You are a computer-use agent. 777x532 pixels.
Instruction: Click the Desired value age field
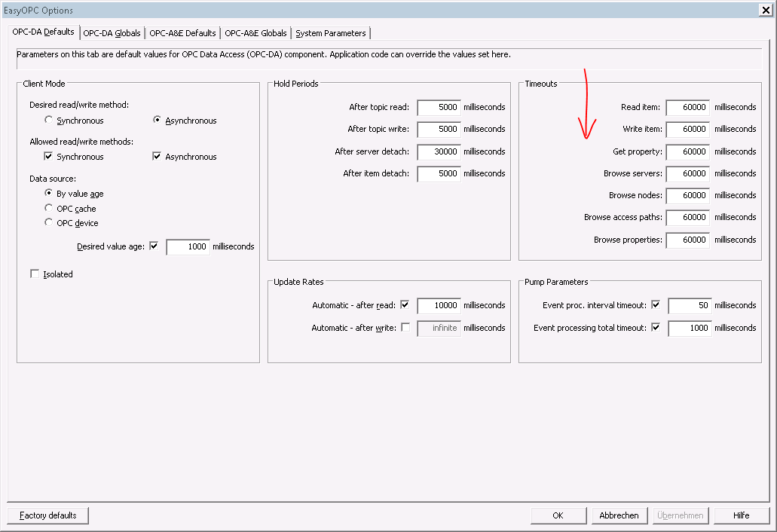click(188, 246)
